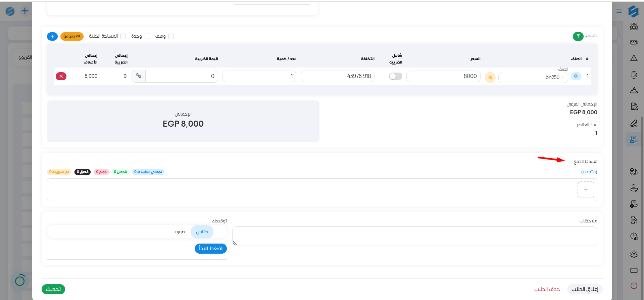
Task: Check the وحدة checkbox
Action: point(147,36)
